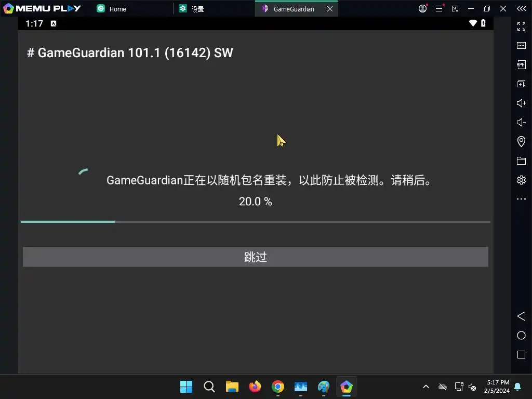Viewport: 532px width, 399px height.
Task: Close the GameGuardian tab
Action: 330,9
